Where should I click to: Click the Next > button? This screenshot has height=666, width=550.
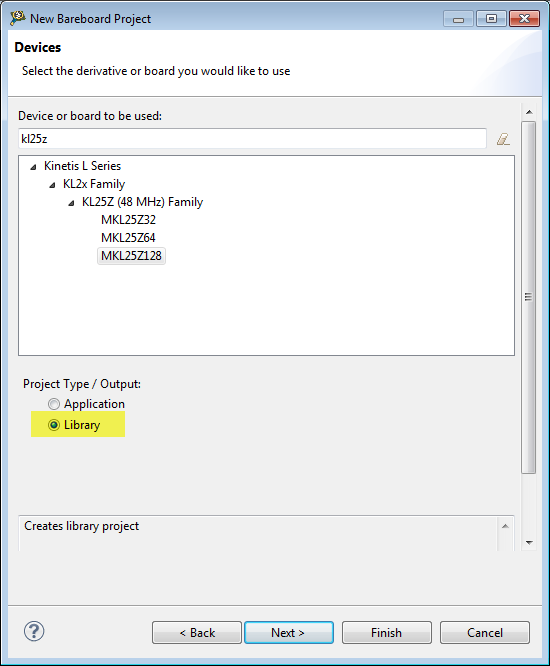point(289,632)
